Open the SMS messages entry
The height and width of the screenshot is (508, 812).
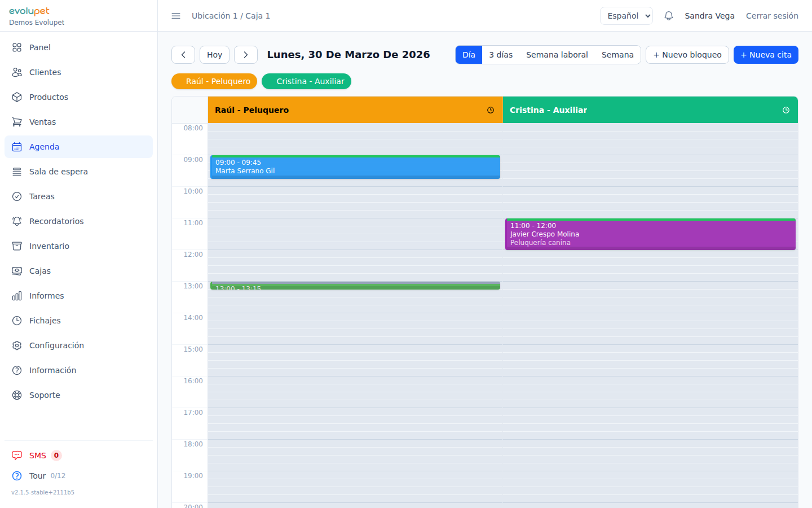(37, 456)
